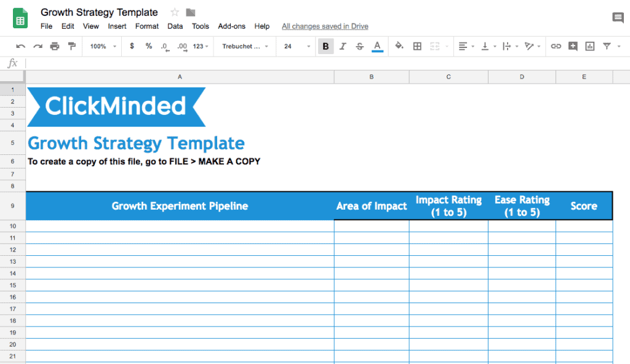Open the fill color picker

coord(399,45)
